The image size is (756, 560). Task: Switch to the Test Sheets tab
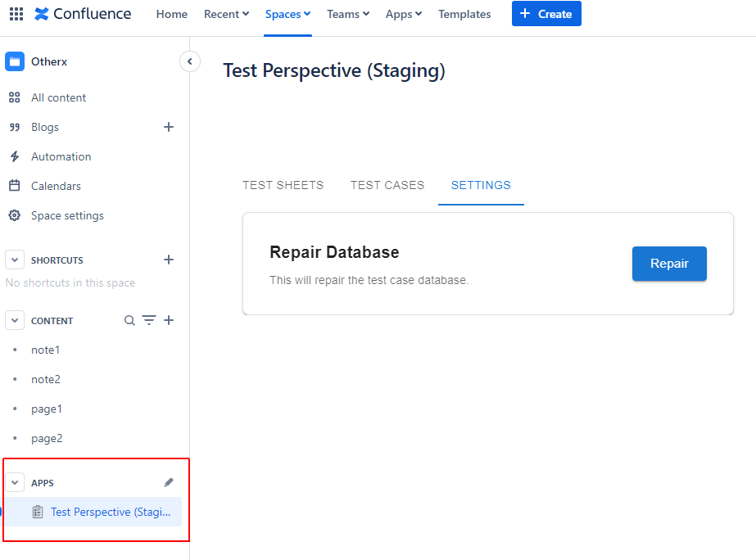pos(283,185)
